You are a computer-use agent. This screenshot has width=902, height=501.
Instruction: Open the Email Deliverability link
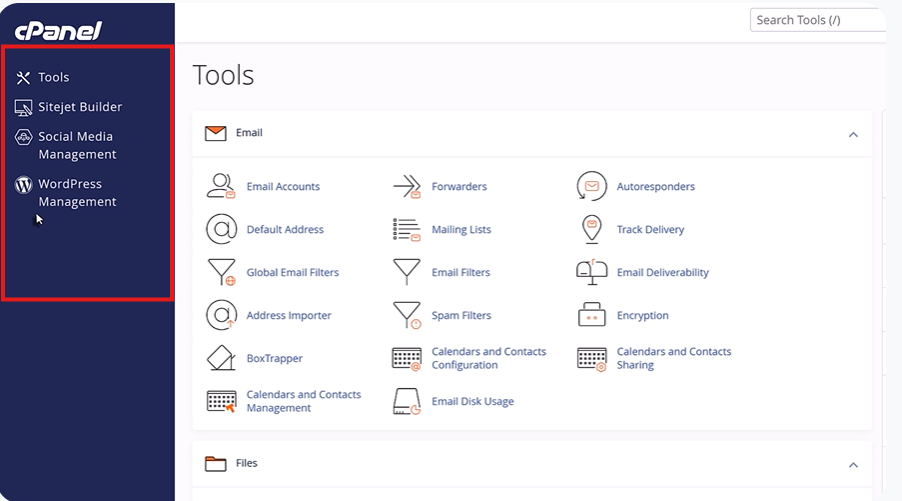[663, 273]
